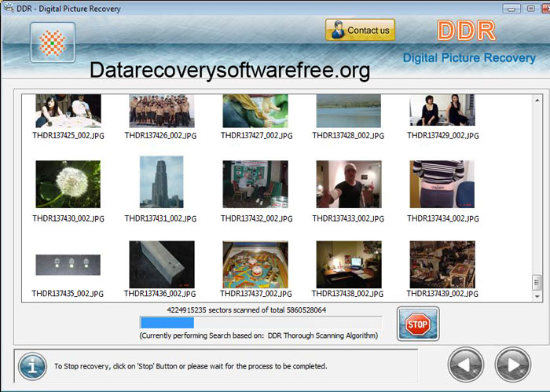Click the red Stop sign button
This screenshot has height=392, width=550.
click(x=417, y=324)
